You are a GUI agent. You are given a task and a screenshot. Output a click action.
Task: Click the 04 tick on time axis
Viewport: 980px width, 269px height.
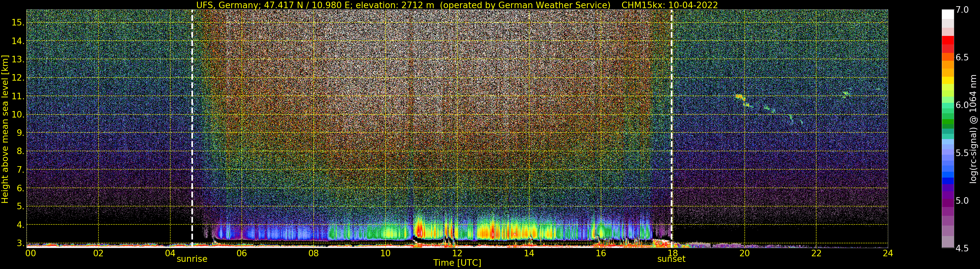point(170,253)
